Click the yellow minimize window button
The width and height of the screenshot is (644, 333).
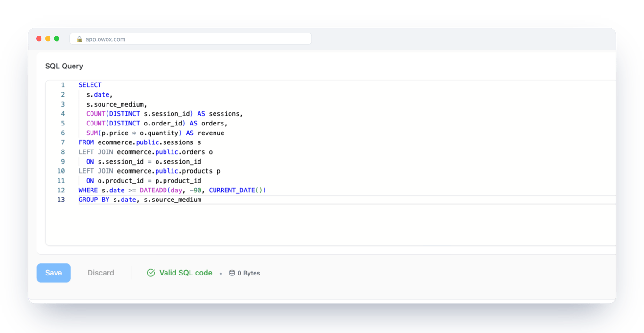pyautogui.click(x=48, y=39)
